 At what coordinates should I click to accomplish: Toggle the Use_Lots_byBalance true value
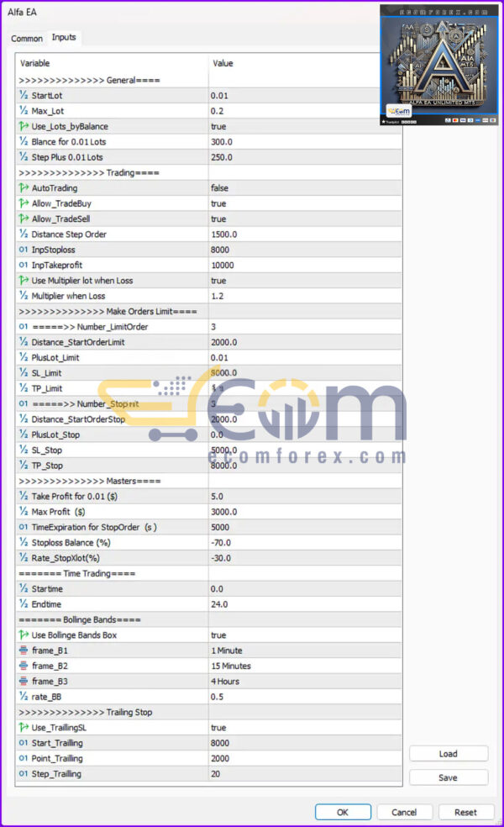pos(218,127)
